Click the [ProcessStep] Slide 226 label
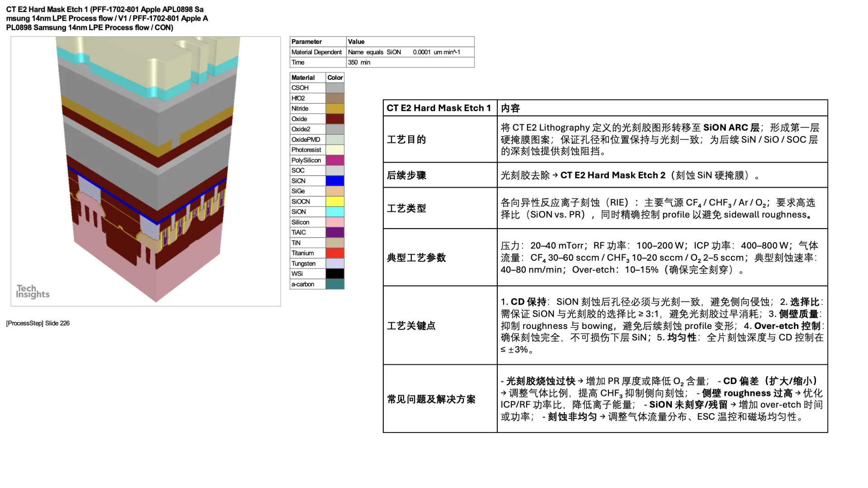Viewport: 868px width, 488px height. point(38,323)
